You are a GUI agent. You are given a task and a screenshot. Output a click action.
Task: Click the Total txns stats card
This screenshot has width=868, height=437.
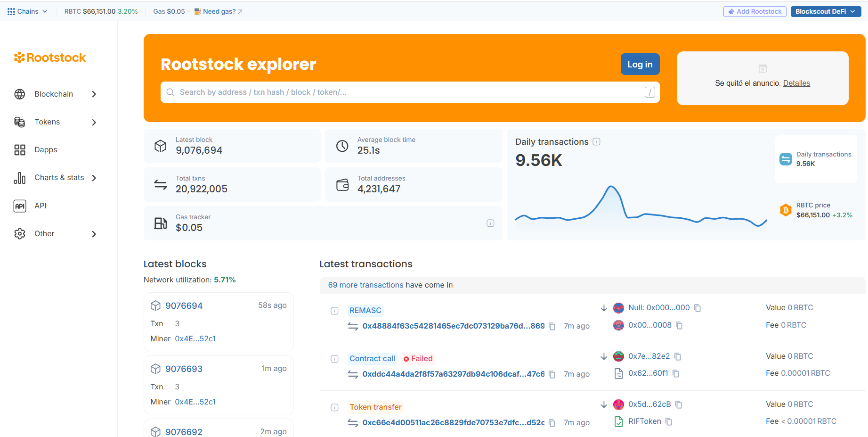click(232, 185)
